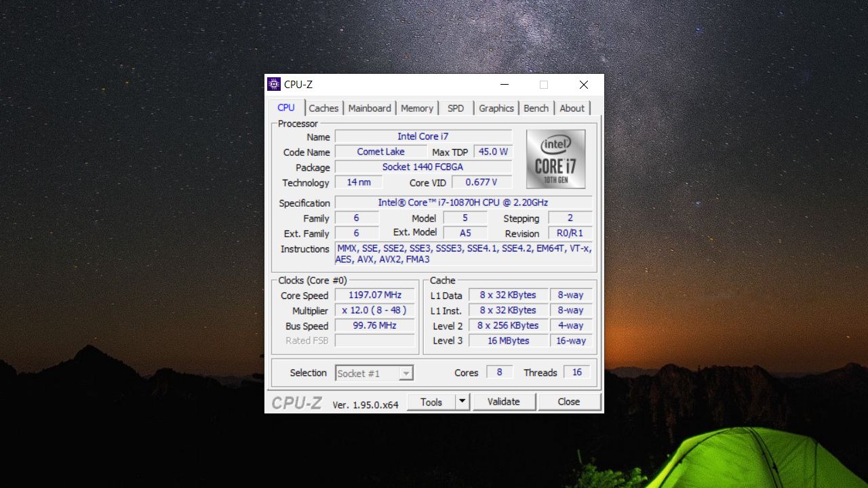868x488 pixels.
Task: Switch to the Memory tab
Action: click(x=416, y=108)
